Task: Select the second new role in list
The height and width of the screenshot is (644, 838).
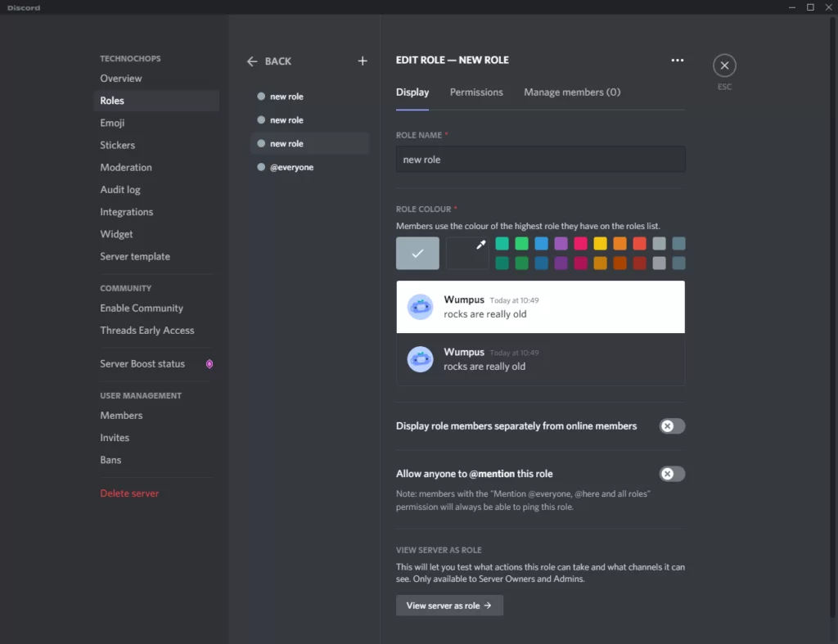Action: 310,120
